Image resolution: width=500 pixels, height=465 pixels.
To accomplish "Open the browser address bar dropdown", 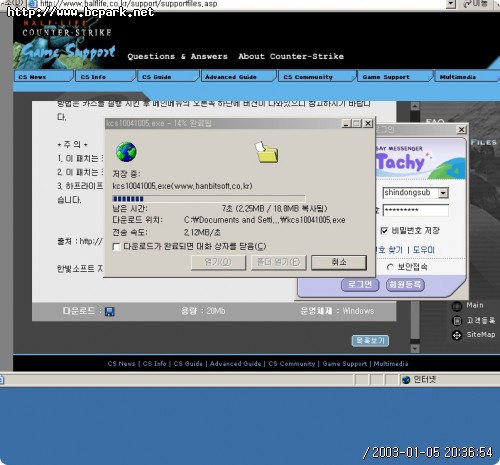I will [x=451, y=4].
